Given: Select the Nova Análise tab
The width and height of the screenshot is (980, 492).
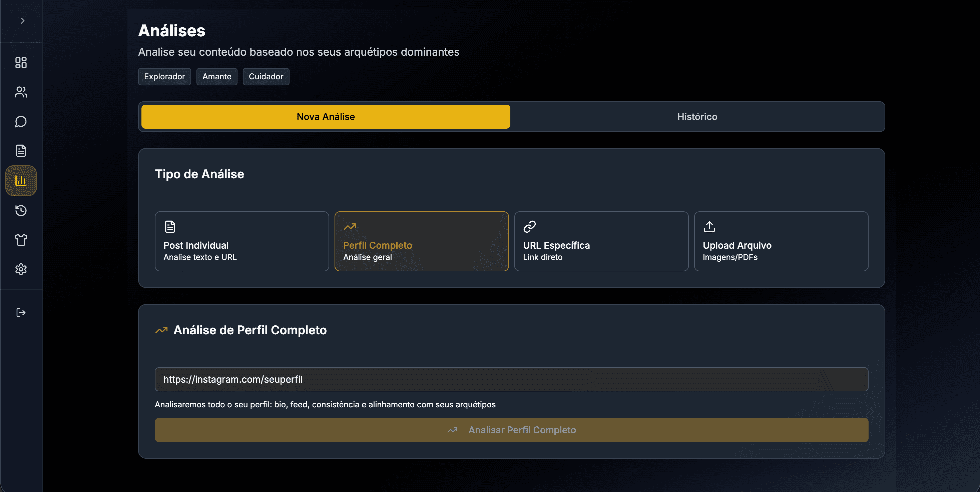Looking at the screenshot, I should point(326,117).
